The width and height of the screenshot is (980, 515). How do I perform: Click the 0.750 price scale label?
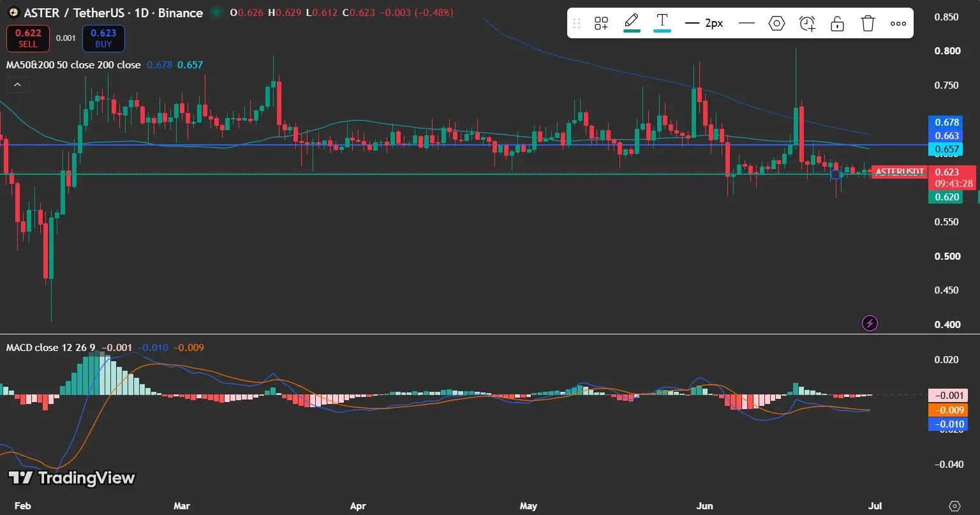(x=947, y=86)
